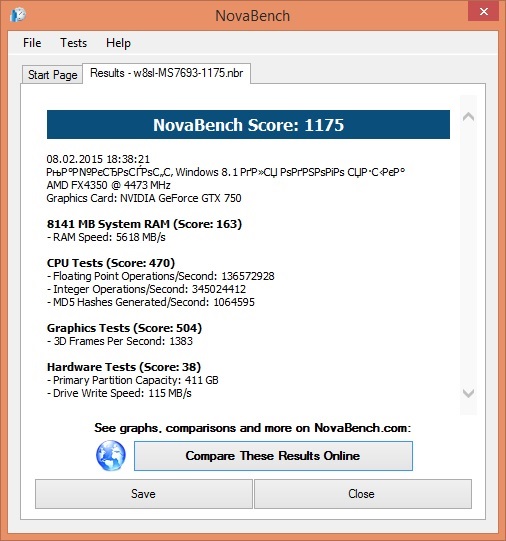Viewport: 506px width, 541px height.
Task: Click Hardware Tests (Score: 38) heading
Action: click(124, 367)
